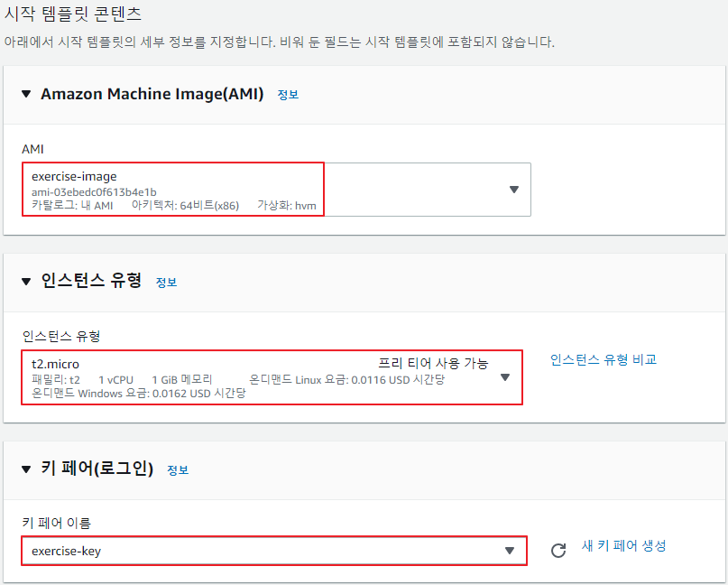Click the 새 키 페어 생성 link
Screen dimensions: 728x585
point(624,545)
